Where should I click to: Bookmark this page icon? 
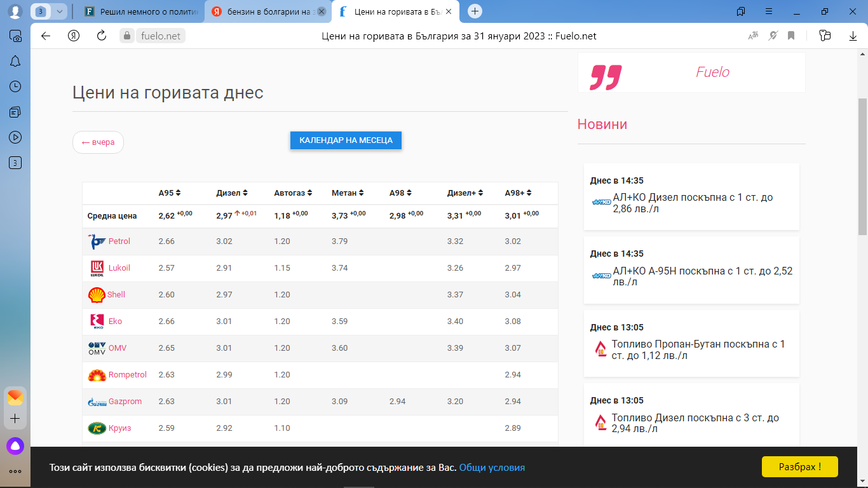pyautogui.click(x=791, y=36)
